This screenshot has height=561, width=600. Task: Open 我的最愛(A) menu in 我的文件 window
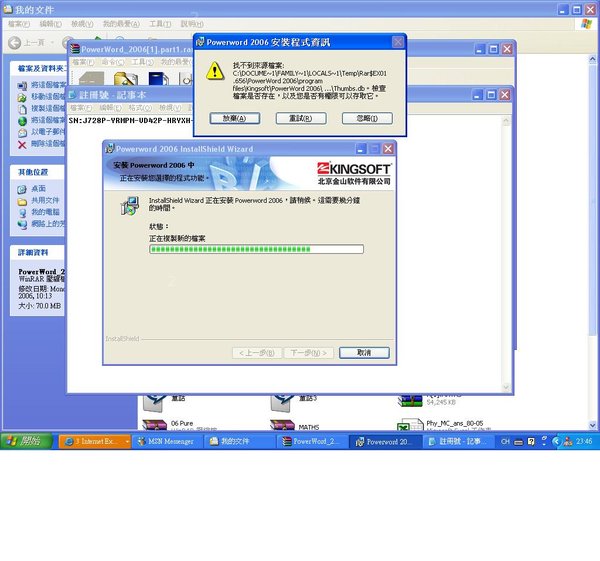click(x=121, y=24)
